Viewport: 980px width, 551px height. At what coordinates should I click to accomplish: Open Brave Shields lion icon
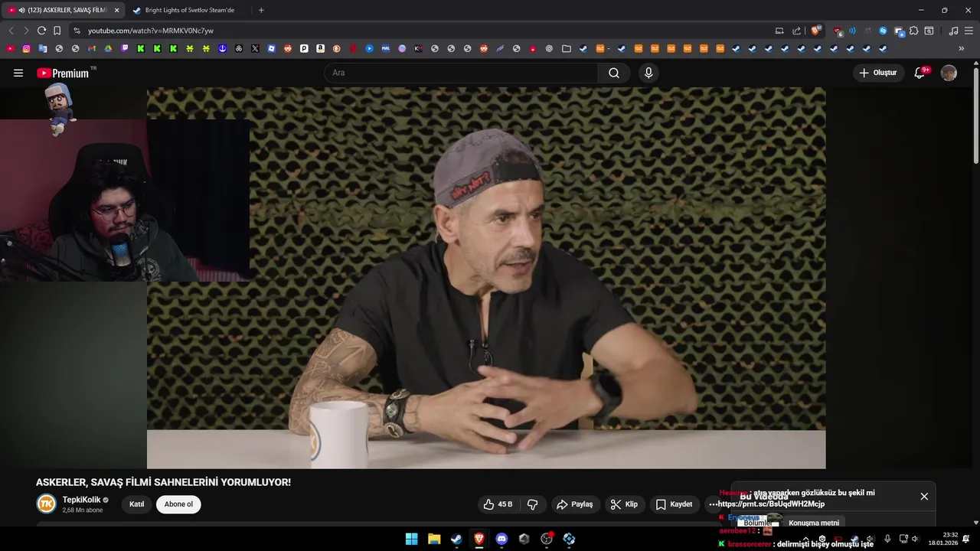pos(816,31)
